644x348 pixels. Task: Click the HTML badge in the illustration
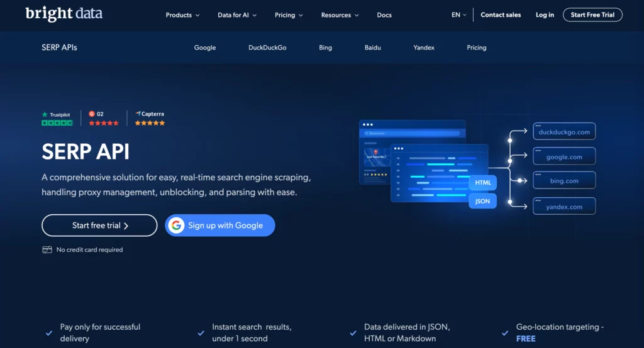click(x=482, y=183)
